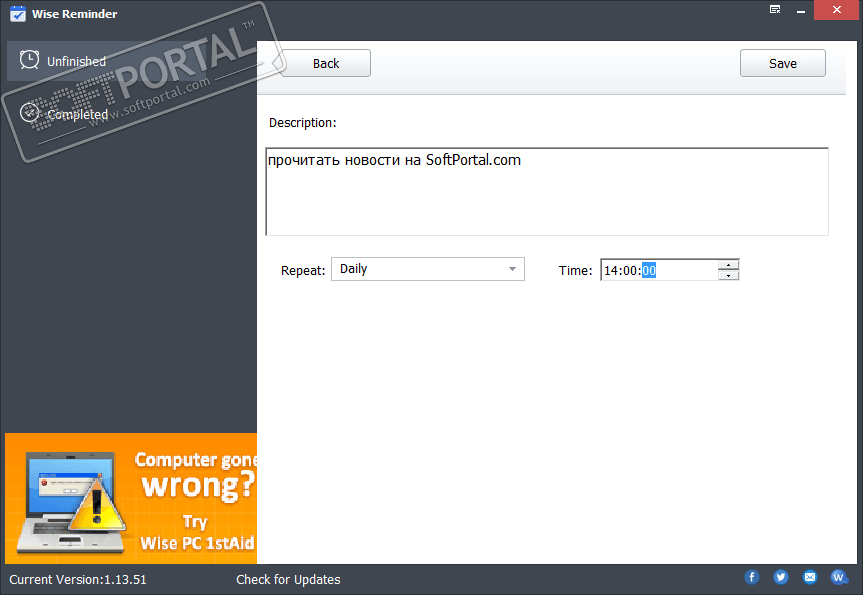Minimize the Wise Reminder window
This screenshot has width=863, height=595.
(x=801, y=10)
